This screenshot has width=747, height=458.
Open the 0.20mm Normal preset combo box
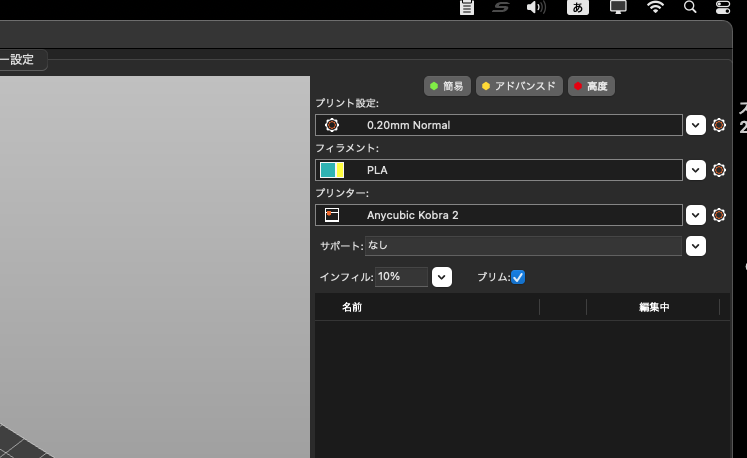click(x=498, y=125)
